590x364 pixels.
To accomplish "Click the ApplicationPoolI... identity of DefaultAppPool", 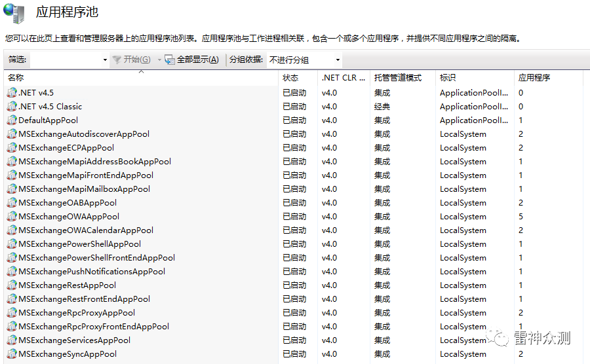I will point(474,120).
